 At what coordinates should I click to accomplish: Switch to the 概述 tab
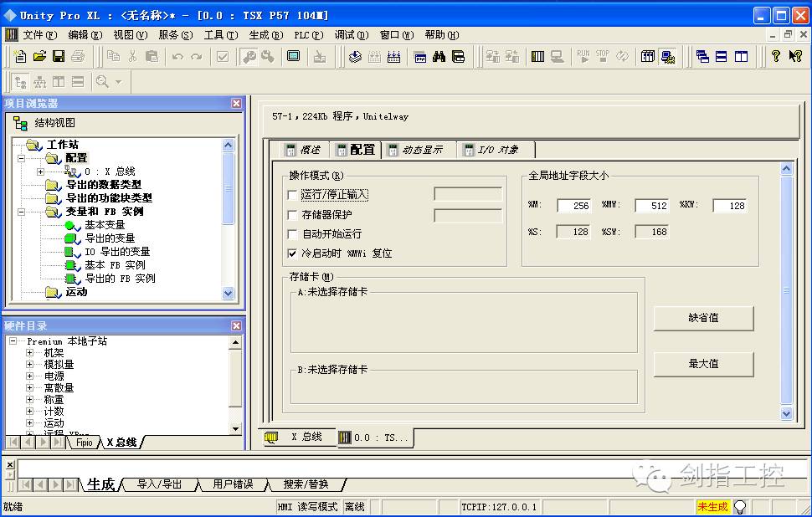304,150
